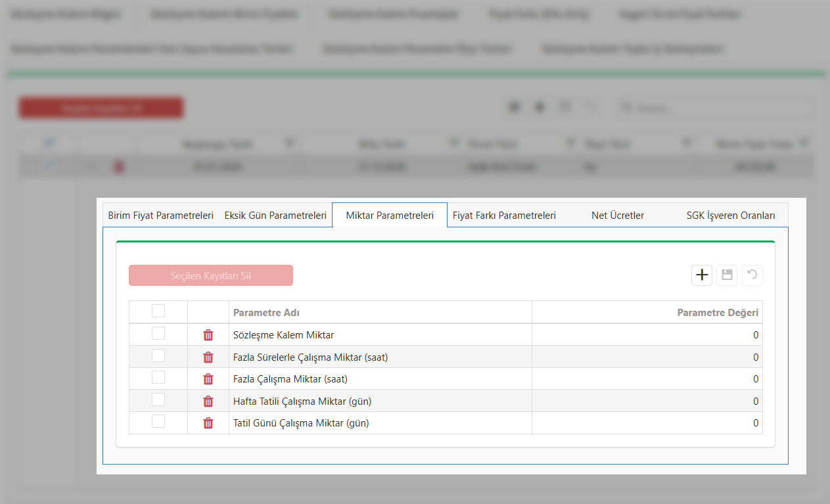Switch to Birim Fiyat Parametreleri tab
This screenshot has width=830, height=504.
160,216
